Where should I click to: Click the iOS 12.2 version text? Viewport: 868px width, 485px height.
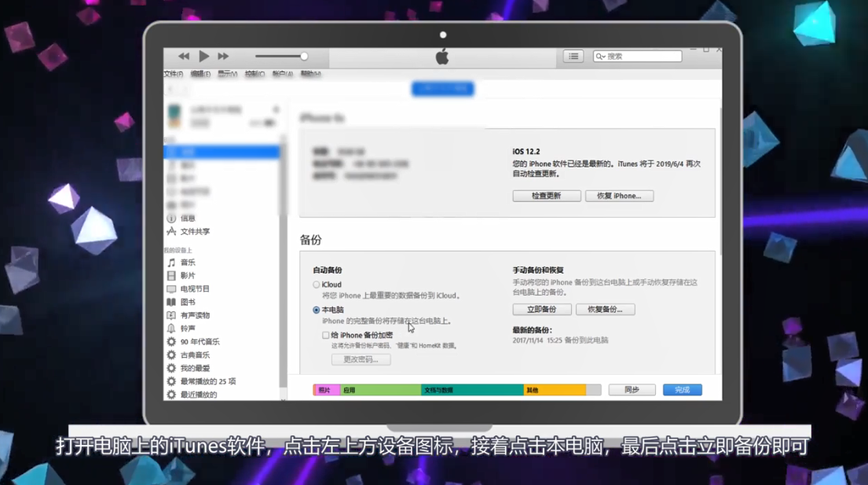pos(526,152)
